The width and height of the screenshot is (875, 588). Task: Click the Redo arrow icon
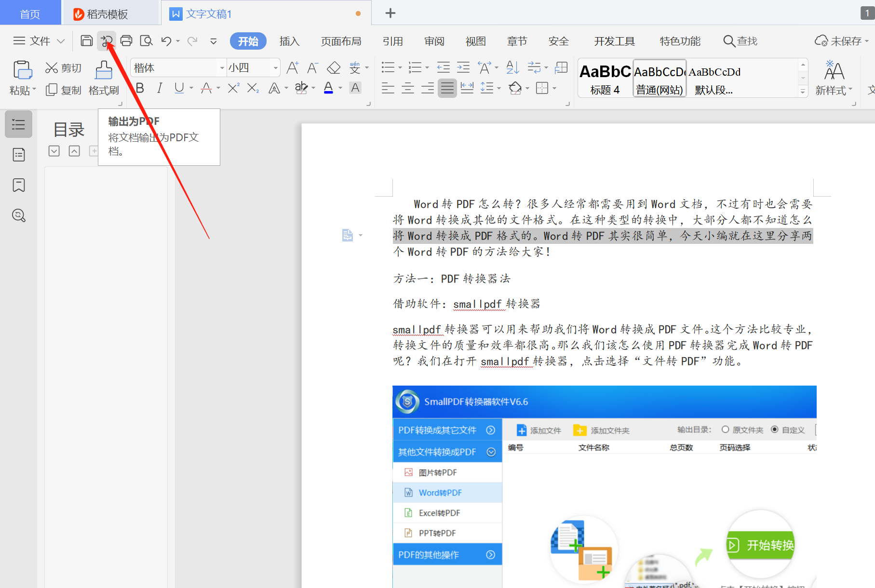click(192, 41)
